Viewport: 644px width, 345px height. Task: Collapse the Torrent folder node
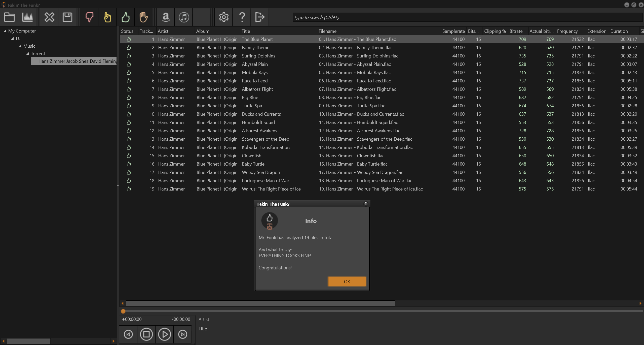click(27, 54)
